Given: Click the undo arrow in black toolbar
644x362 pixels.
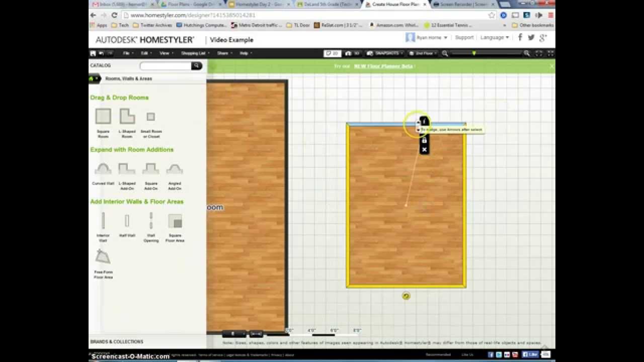Looking at the screenshot, I should pos(101,53).
